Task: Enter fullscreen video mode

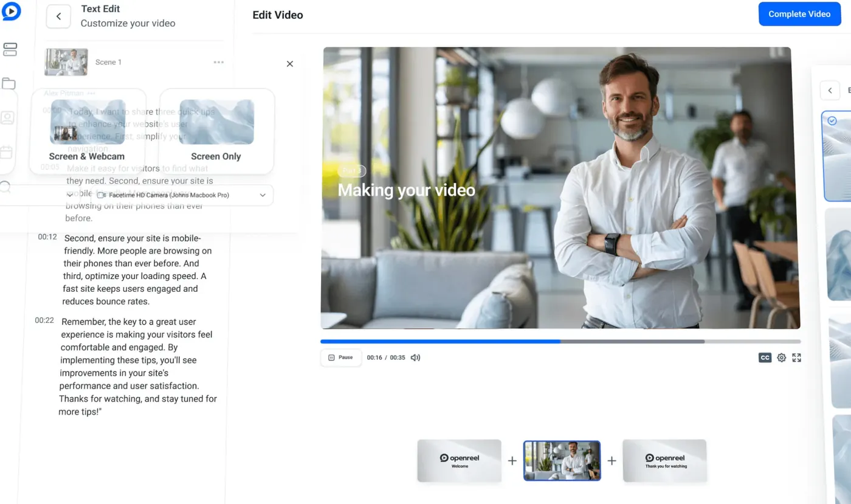Action: tap(796, 357)
